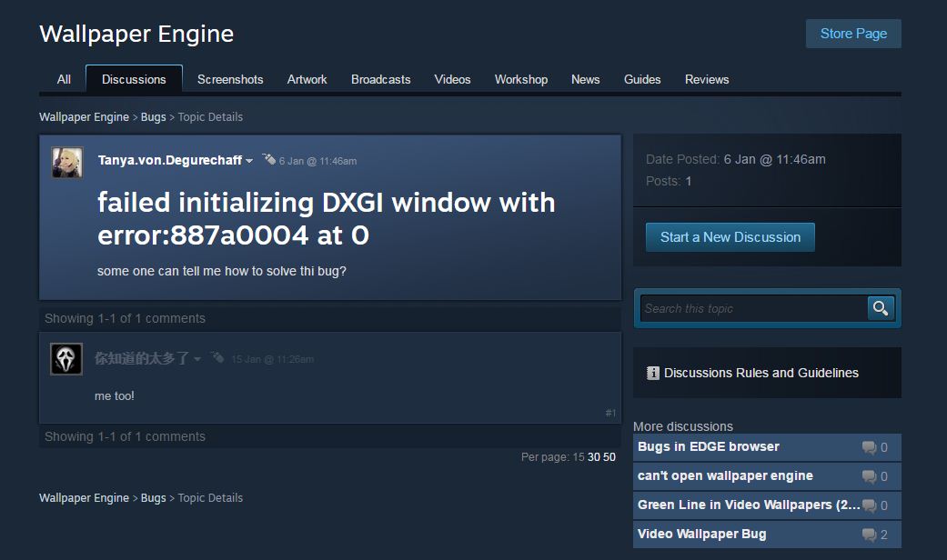Click Tanya.von.Degurechaff's avatar image

coord(67,162)
